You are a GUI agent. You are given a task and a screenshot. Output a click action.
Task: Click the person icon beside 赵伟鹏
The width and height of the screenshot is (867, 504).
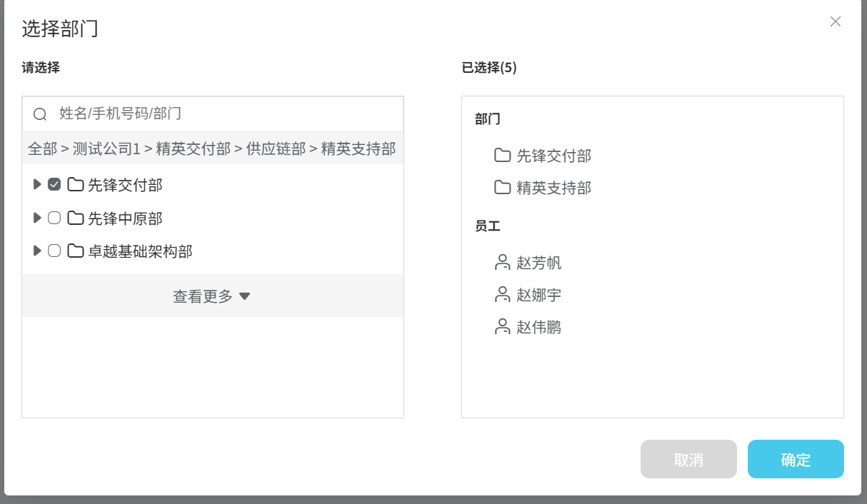pyautogui.click(x=502, y=326)
